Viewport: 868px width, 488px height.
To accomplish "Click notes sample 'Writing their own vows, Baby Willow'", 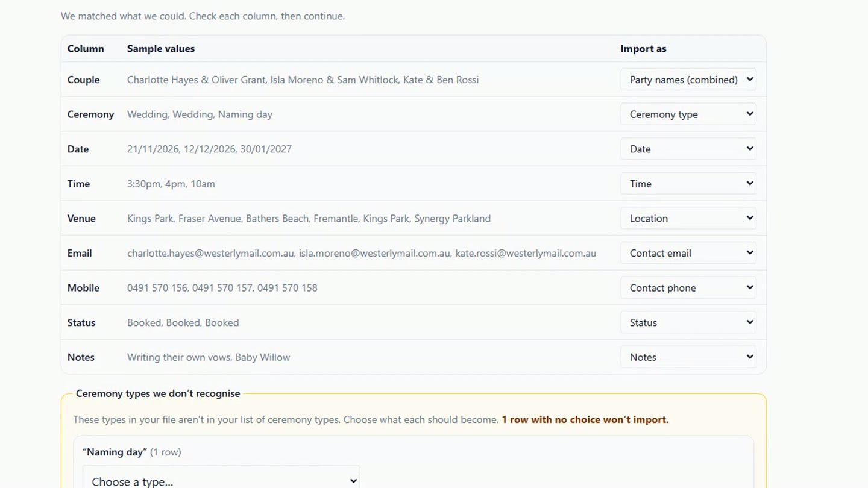I will [209, 357].
